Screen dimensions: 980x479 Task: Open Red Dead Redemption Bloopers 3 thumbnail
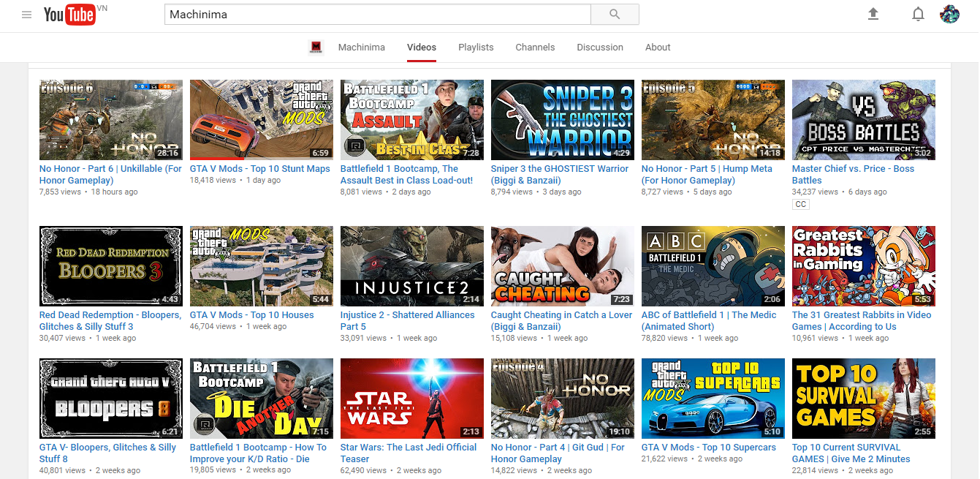[x=111, y=266]
